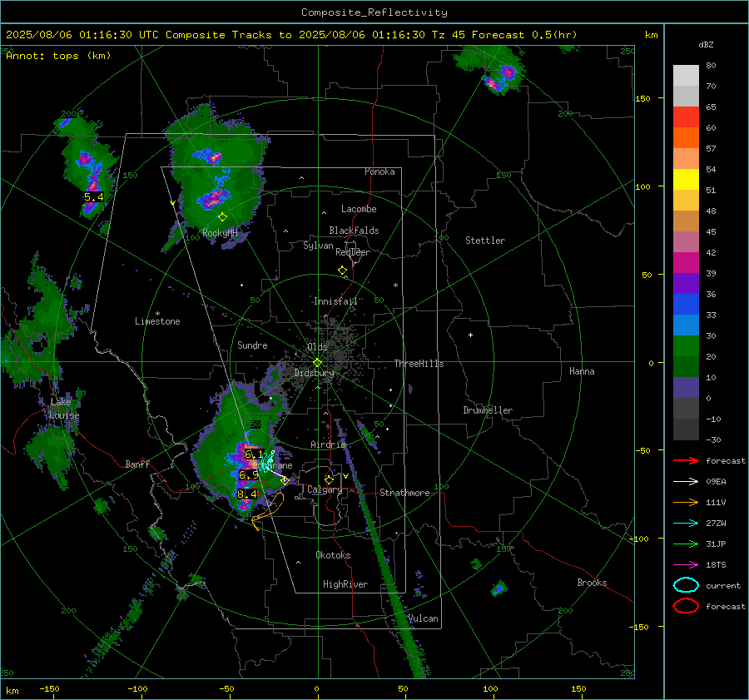Click the orange 111V track legend arrow
Screen dimensions: 749x700
click(x=686, y=502)
